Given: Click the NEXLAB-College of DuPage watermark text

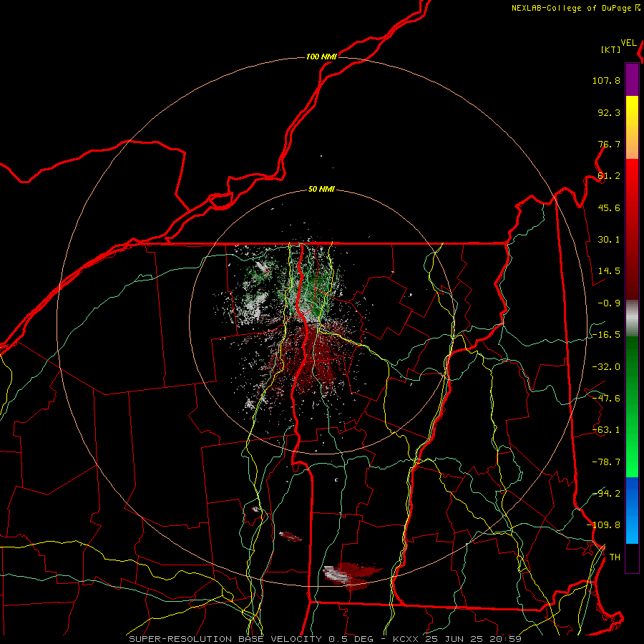Looking at the screenshot, I should (x=571, y=8).
